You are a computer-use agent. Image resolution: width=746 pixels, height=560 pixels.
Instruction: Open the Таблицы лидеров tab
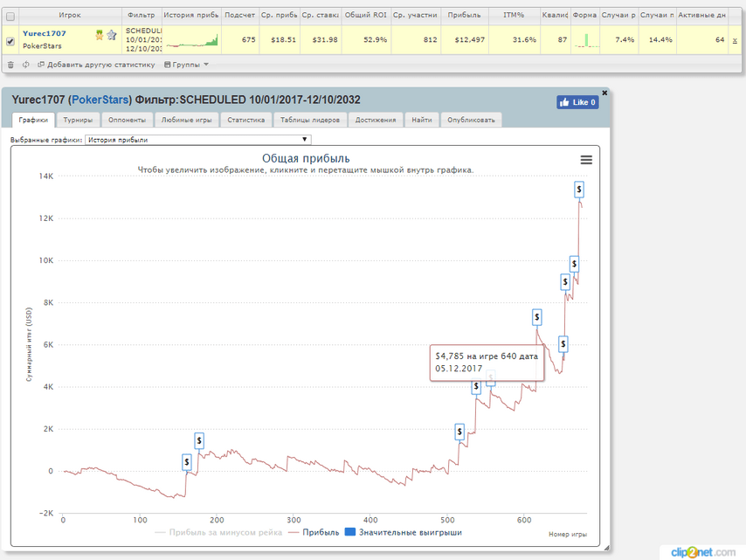[310, 120]
